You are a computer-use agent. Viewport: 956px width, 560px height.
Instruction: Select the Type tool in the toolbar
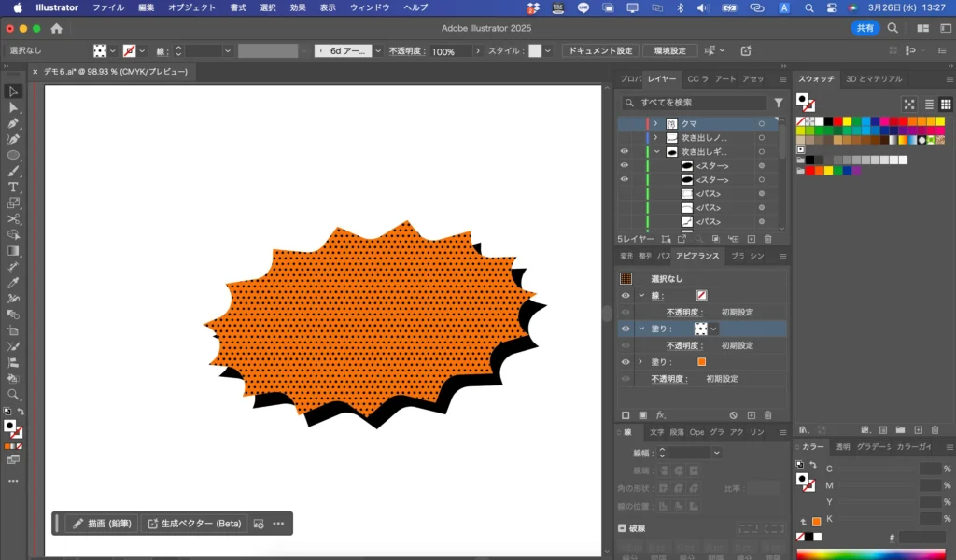(x=13, y=187)
